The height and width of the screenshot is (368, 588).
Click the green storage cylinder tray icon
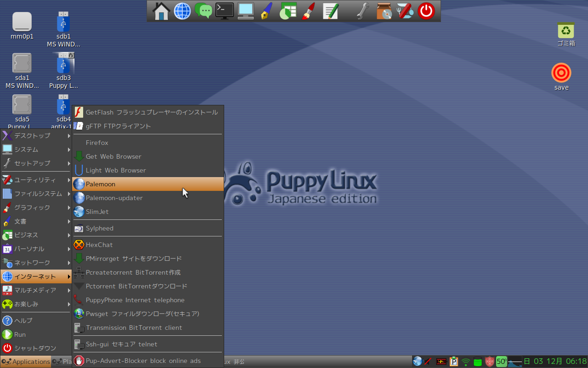(478, 362)
